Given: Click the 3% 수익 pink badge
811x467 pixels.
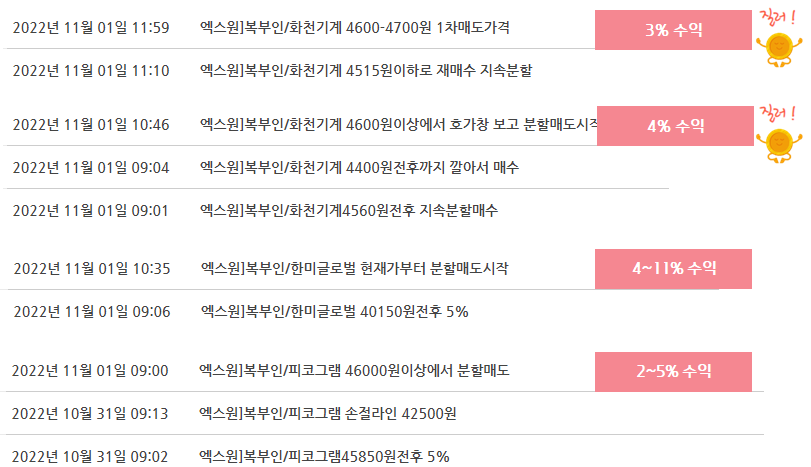Looking at the screenshot, I should (673, 30).
